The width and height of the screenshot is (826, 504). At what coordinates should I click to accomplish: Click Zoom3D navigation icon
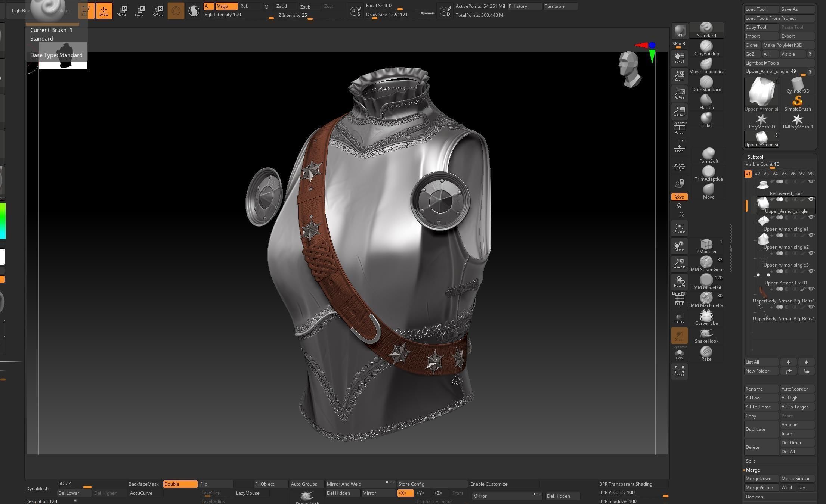tap(679, 264)
